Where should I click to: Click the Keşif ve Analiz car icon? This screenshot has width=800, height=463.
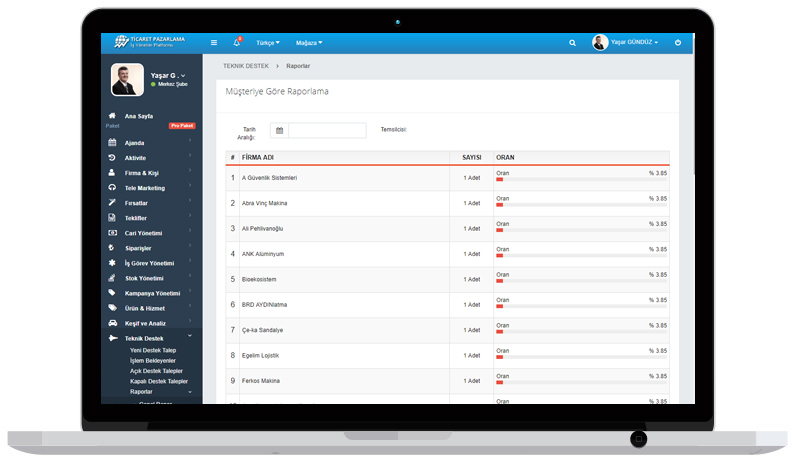pos(113,323)
